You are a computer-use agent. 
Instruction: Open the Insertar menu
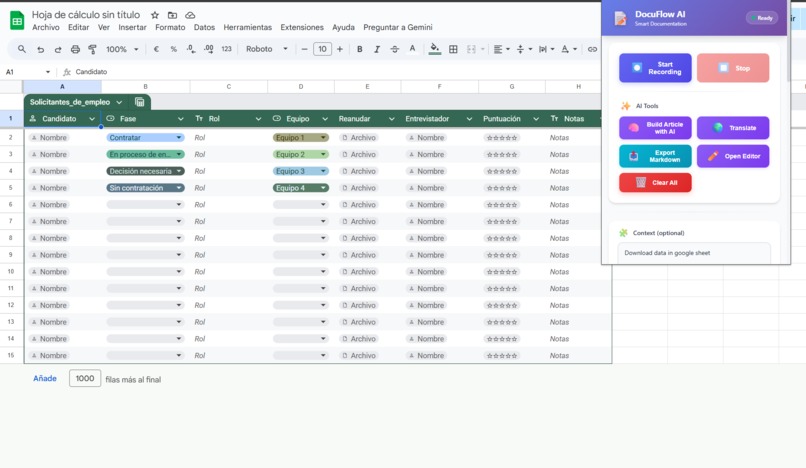point(132,27)
